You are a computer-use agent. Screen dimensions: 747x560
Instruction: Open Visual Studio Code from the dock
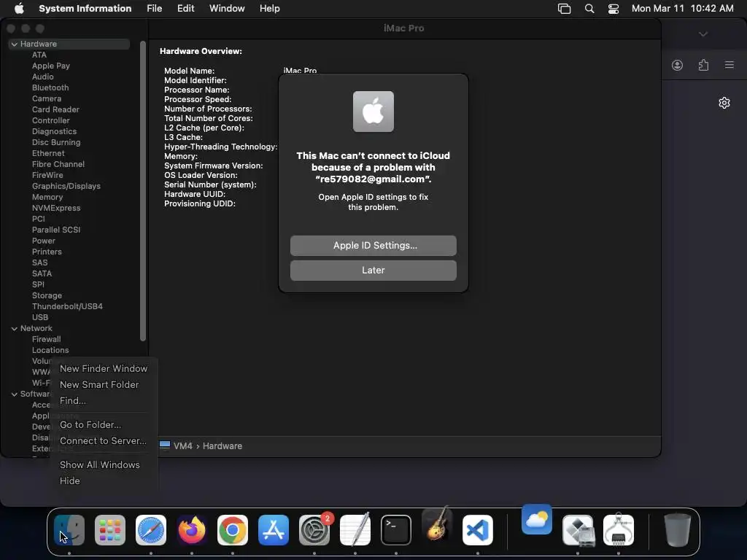pyautogui.click(x=478, y=530)
